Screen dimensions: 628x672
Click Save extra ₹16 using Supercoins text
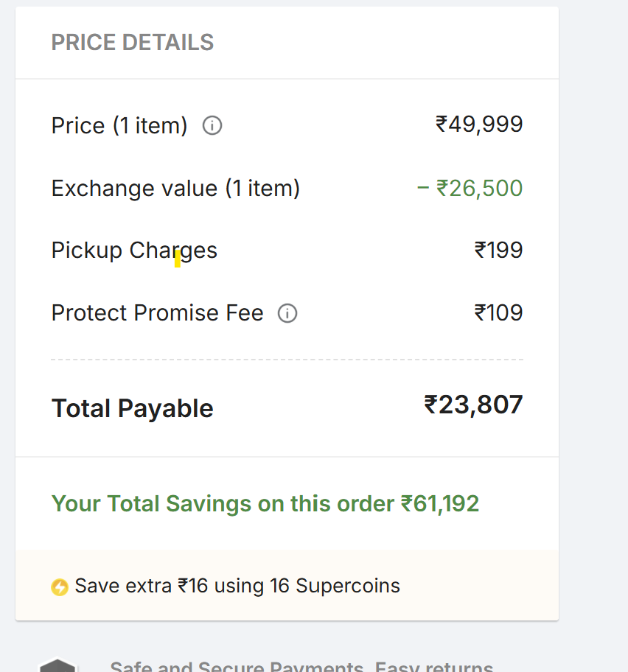click(237, 587)
